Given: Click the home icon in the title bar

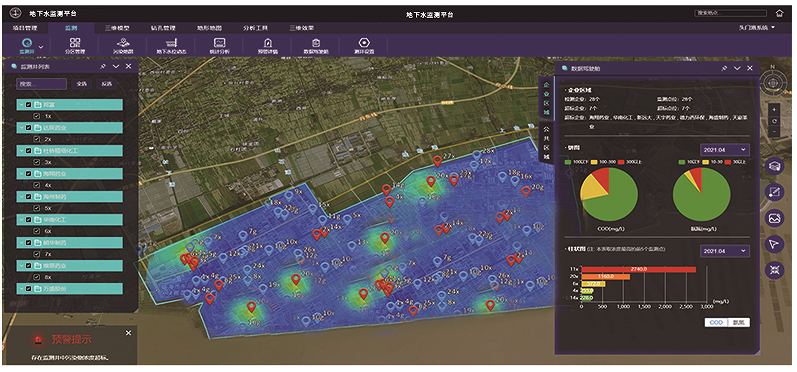Looking at the screenshot, I should coord(780,14).
